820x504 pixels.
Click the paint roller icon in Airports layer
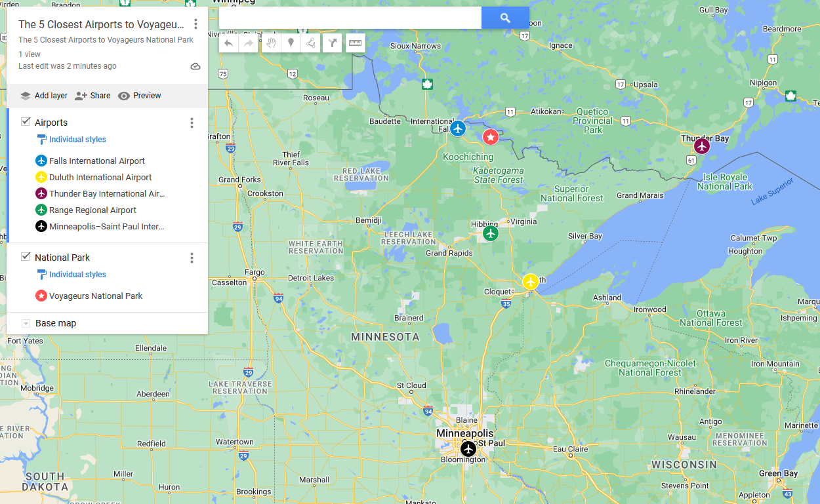(42, 140)
